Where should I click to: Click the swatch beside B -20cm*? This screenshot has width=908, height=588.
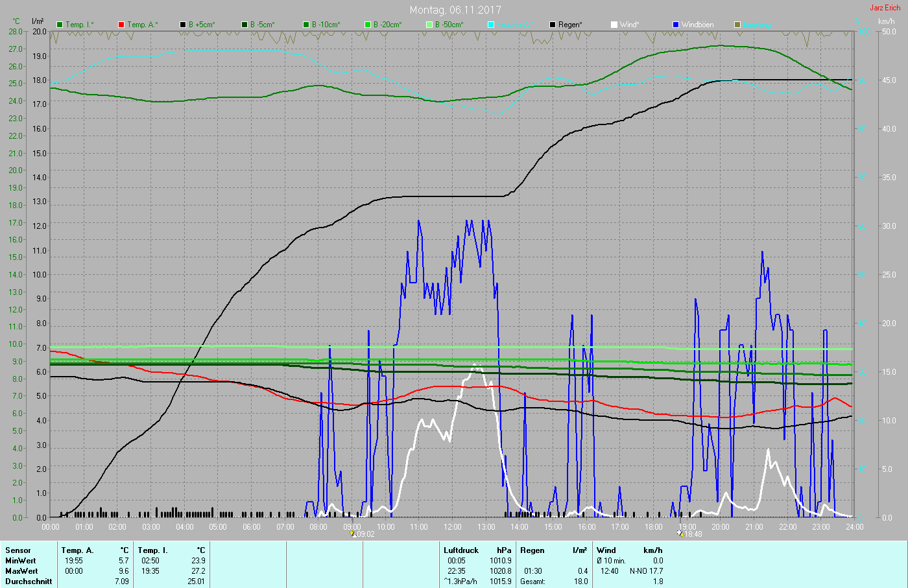(x=368, y=25)
